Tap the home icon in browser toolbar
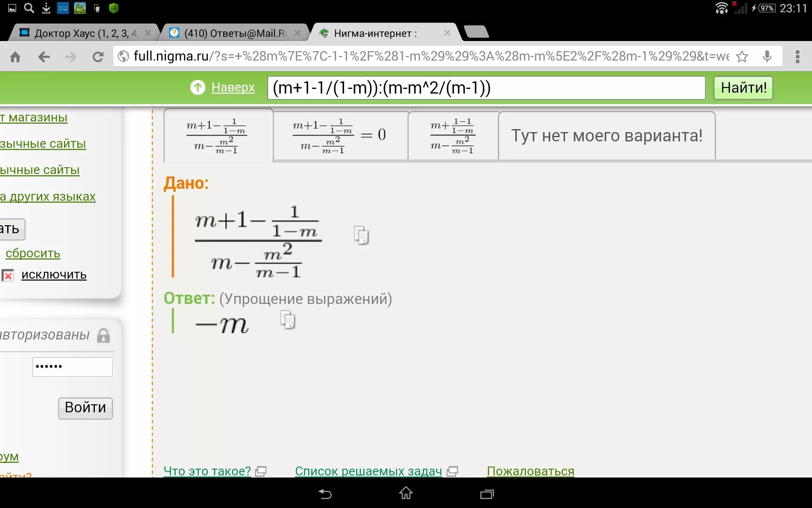The image size is (812, 508). pos(15,56)
